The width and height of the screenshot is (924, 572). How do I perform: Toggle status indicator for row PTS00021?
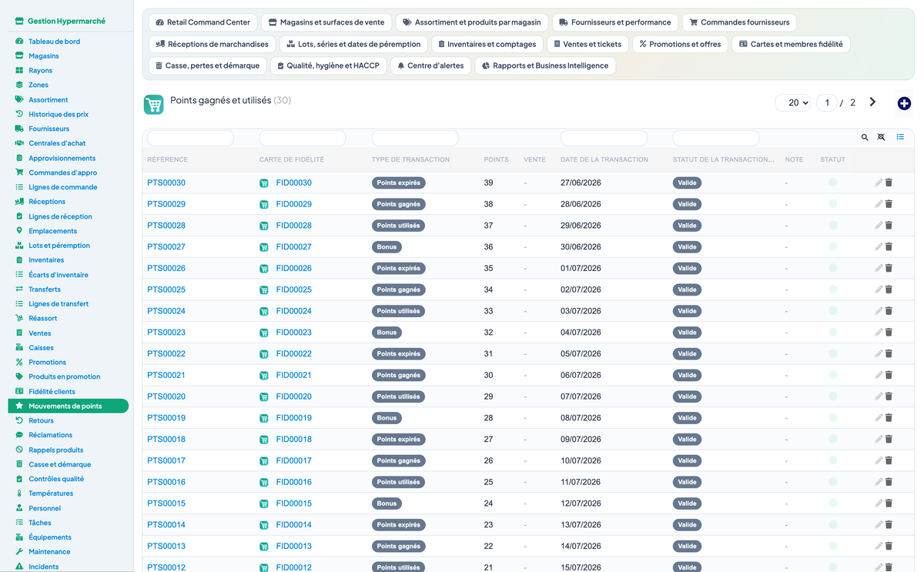coord(832,375)
